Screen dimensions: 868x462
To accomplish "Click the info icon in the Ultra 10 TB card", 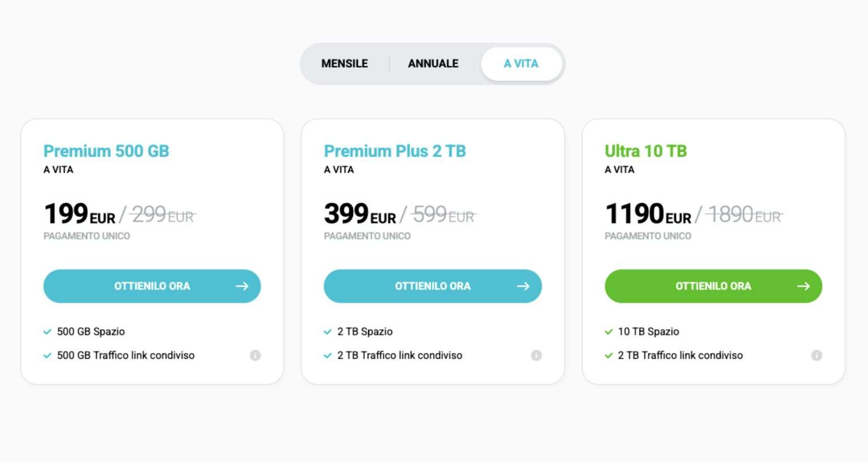I will point(816,356).
